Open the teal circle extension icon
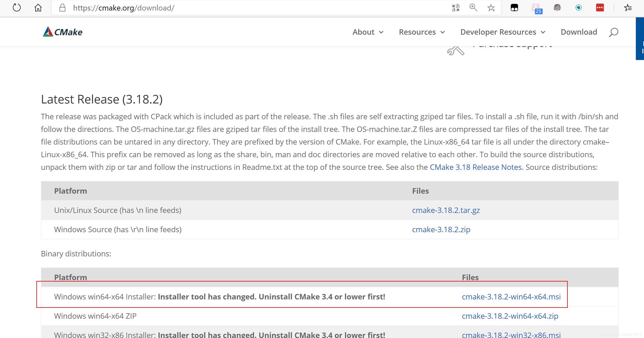644x338 pixels. (x=578, y=8)
